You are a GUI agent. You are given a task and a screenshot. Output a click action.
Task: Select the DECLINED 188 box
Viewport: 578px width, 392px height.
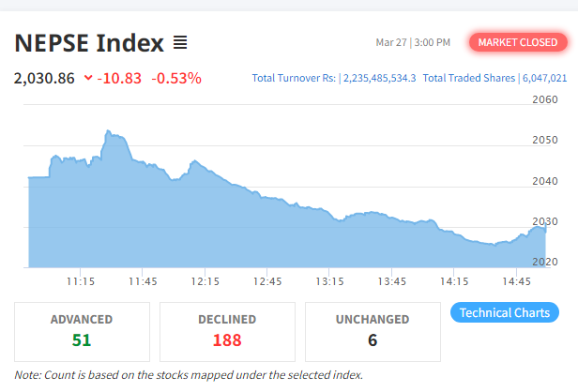(227, 332)
